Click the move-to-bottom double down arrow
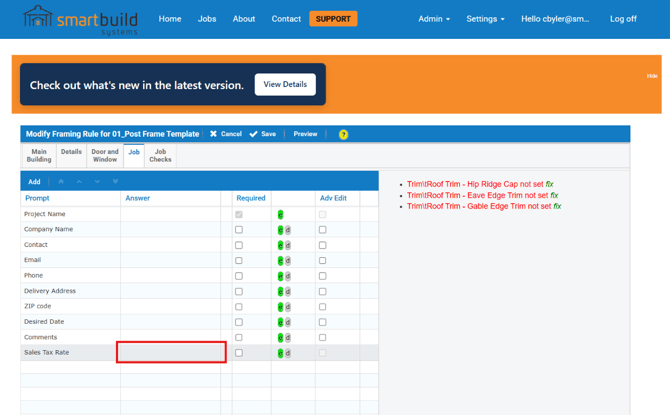670x415 pixels. coord(115,182)
